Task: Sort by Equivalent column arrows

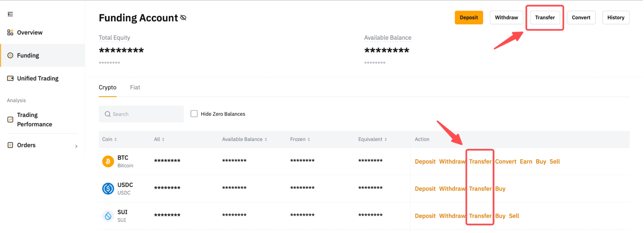Action: pos(385,140)
